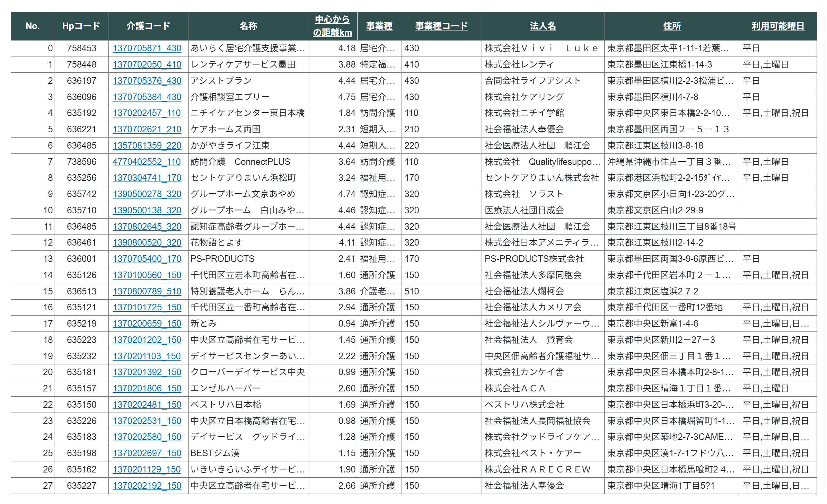The height and width of the screenshot is (504, 827).
Task: Open care code link 1370202580_150
Action: [x=147, y=437]
